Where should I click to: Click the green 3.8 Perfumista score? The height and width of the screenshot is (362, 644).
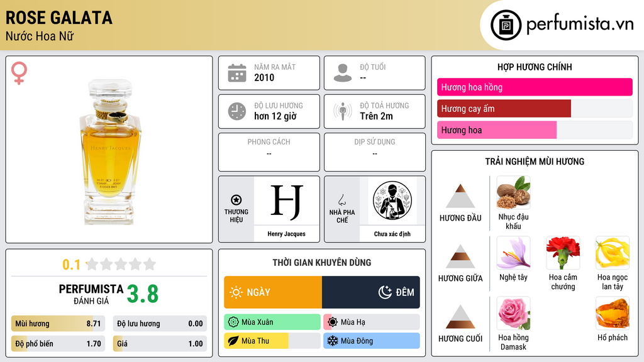(143, 294)
